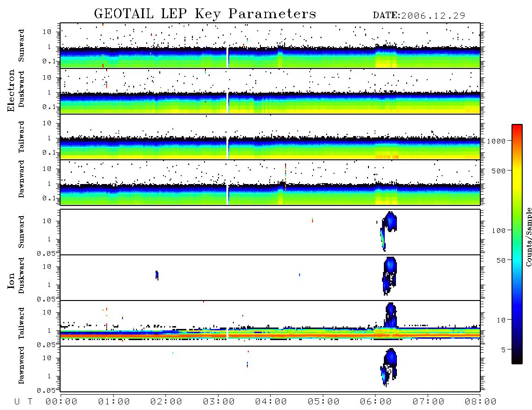This screenshot has width=532, height=410.
Task: Click the 07:00 time tick label
Action: tap(429, 402)
